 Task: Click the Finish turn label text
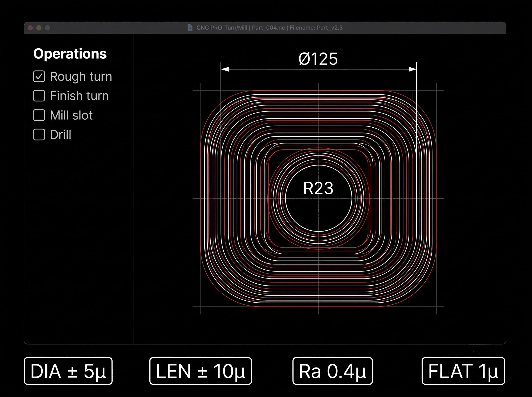click(x=79, y=96)
